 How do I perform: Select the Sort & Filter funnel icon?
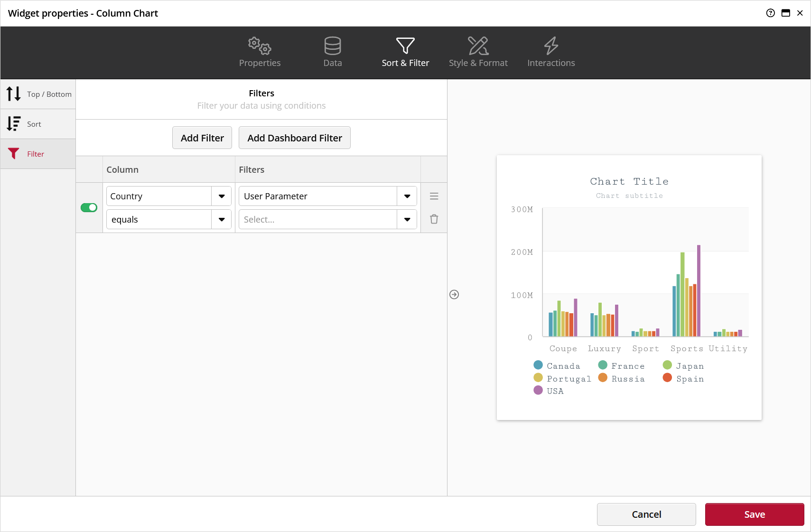[405, 46]
